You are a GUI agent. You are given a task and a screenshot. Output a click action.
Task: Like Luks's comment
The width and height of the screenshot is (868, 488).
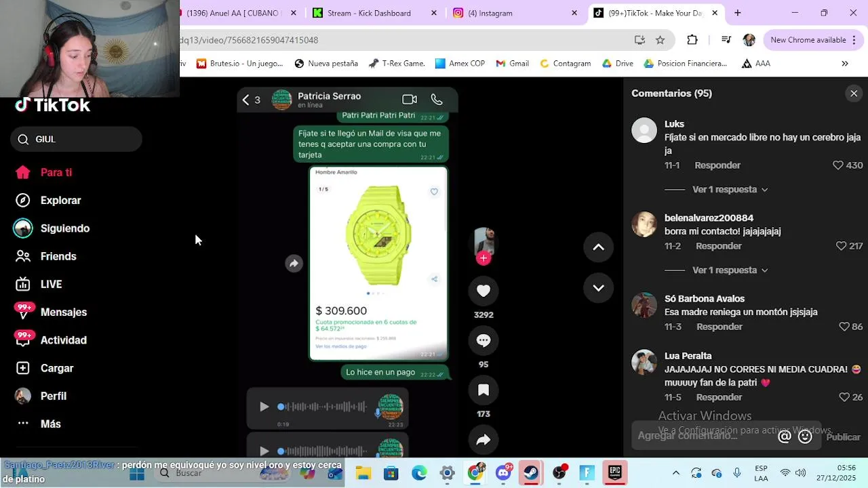coord(837,165)
